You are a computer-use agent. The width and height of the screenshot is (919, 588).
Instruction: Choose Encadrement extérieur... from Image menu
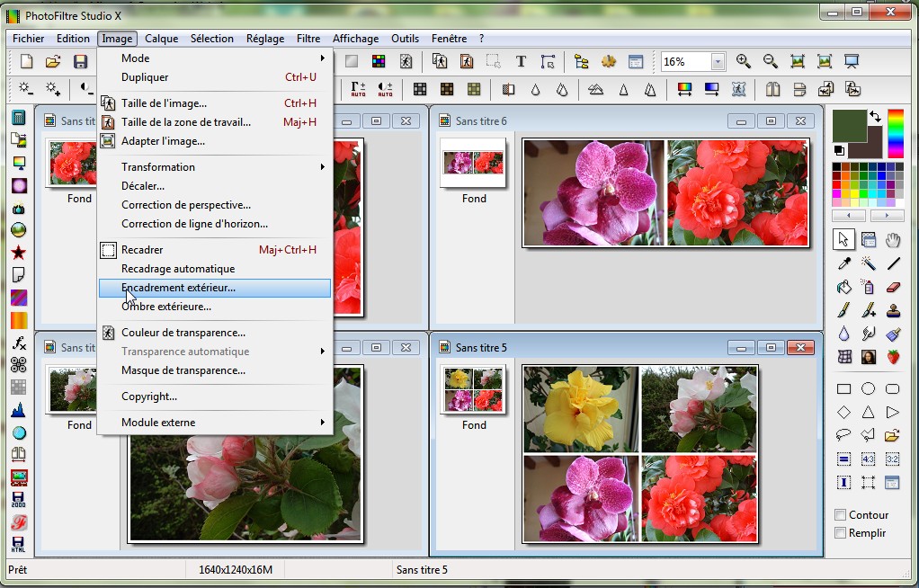tap(215, 288)
